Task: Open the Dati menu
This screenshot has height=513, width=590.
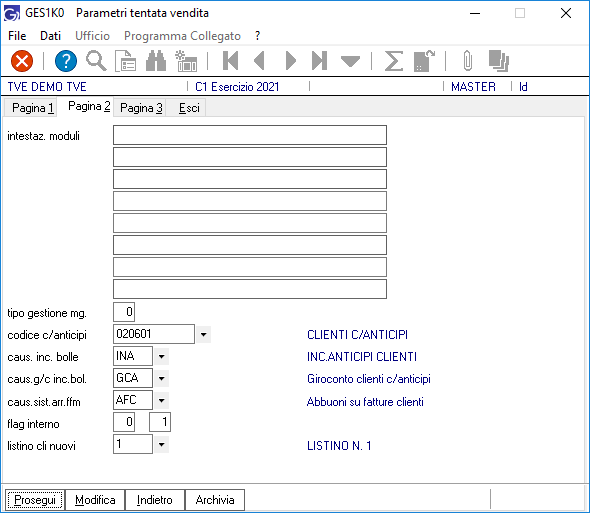Action: click(x=50, y=36)
